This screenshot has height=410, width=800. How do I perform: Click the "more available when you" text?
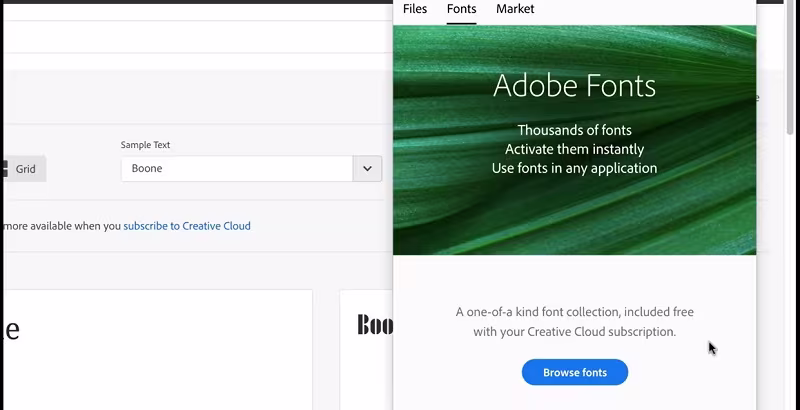62,226
